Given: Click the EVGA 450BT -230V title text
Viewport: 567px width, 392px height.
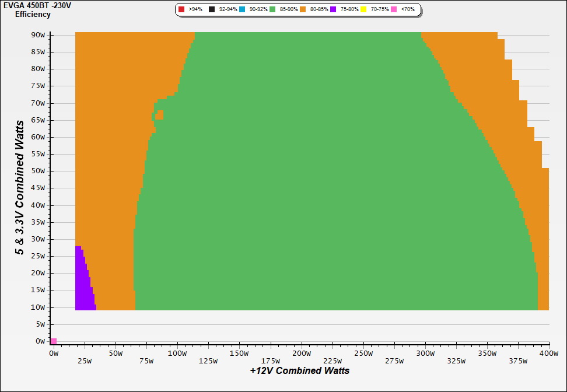Looking at the screenshot, I should pos(33,5).
